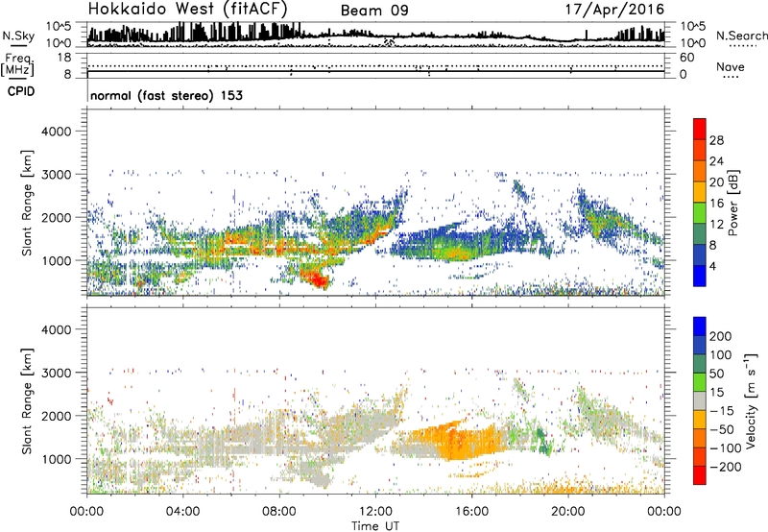
Task: Click the green positive-velocity patch near 19:00
Action: coord(542,439)
